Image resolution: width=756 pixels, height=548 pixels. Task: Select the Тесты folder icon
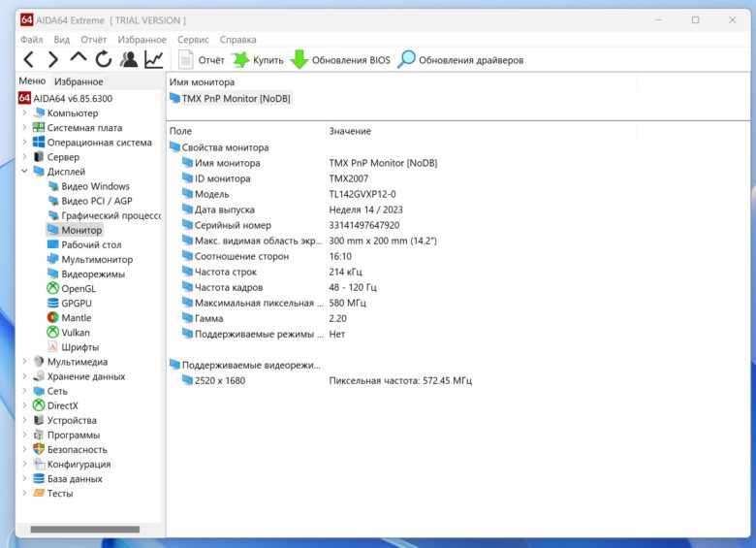coord(39,493)
